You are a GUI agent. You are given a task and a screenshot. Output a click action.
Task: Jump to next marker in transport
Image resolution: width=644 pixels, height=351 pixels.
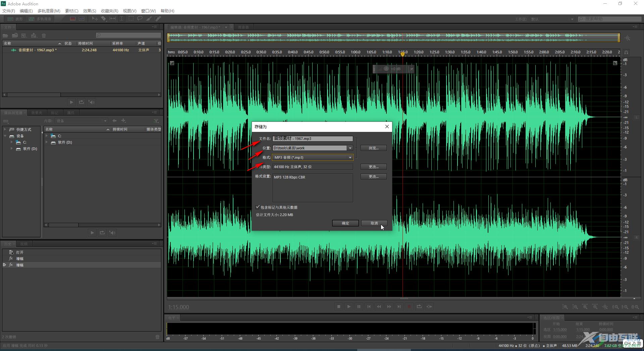(399, 307)
